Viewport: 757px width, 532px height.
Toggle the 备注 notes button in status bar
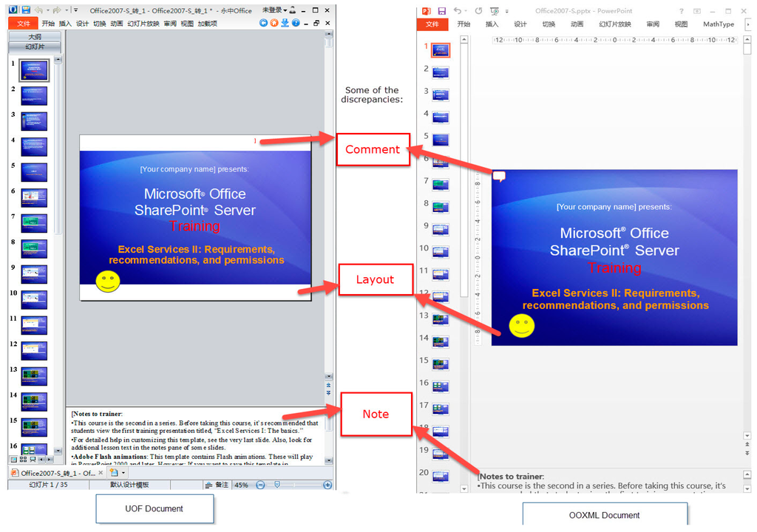click(x=217, y=485)
